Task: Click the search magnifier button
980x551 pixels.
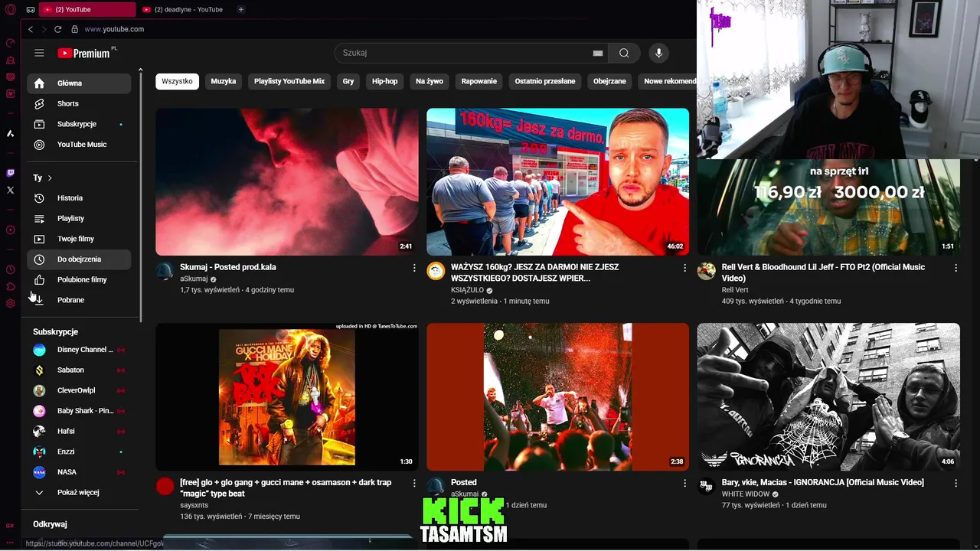Action: 624,53
